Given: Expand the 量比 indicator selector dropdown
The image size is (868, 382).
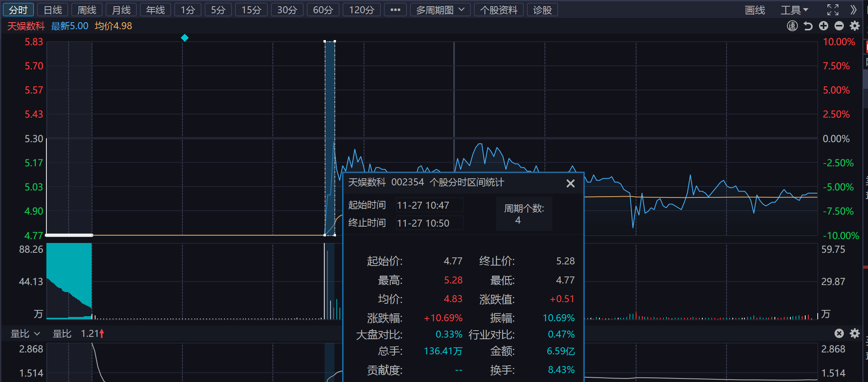Looking at the screenshot, I should (x=25, y=334).
